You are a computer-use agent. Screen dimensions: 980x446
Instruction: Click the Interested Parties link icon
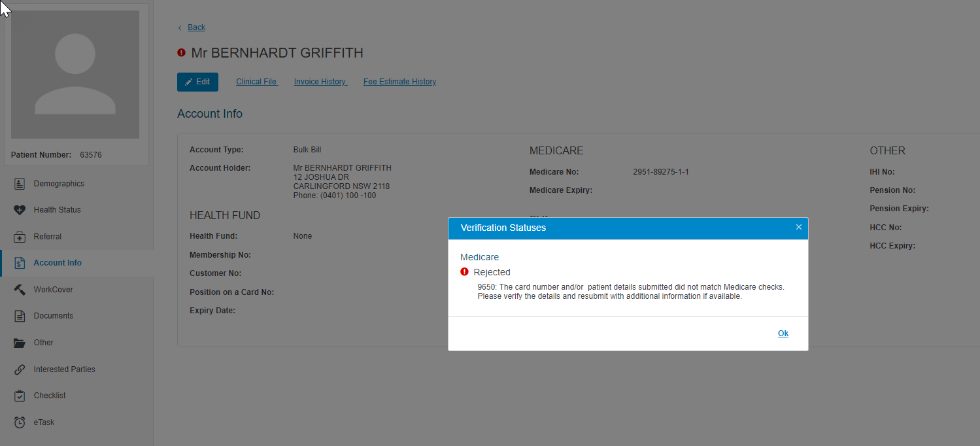pyautogui.click(x=20, y=369)
